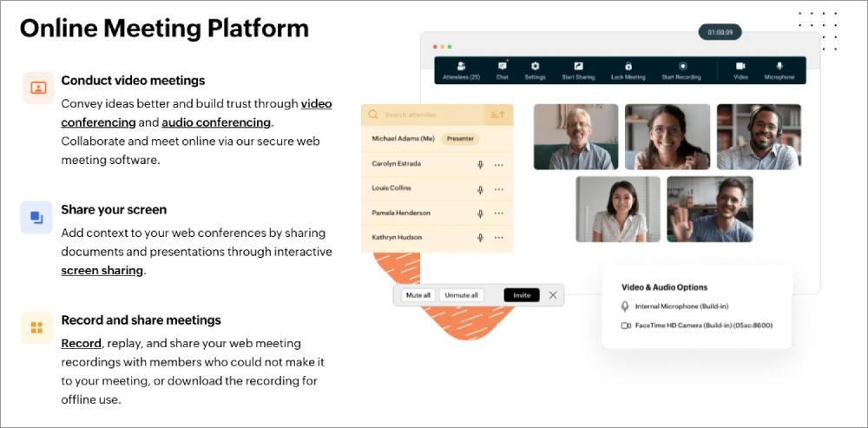This screenshot has height=428, width=868.
Task: Mute Pamela Henderson's microphone
Action: 481,214
